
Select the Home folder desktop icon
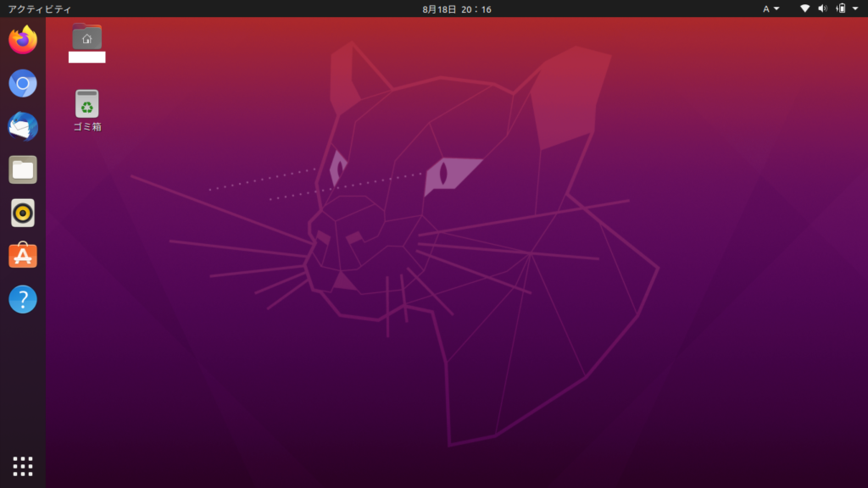point(87,37)
